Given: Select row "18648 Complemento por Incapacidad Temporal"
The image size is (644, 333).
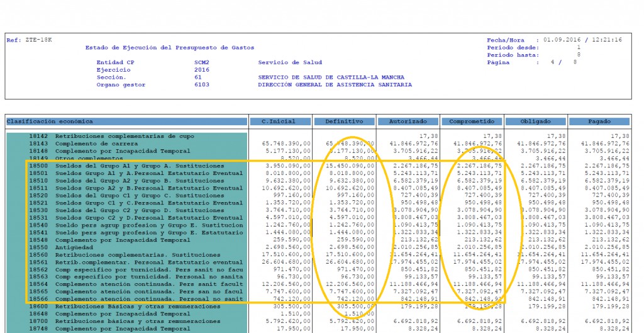Looking at the screenshot, I should (x=319, y=313).
